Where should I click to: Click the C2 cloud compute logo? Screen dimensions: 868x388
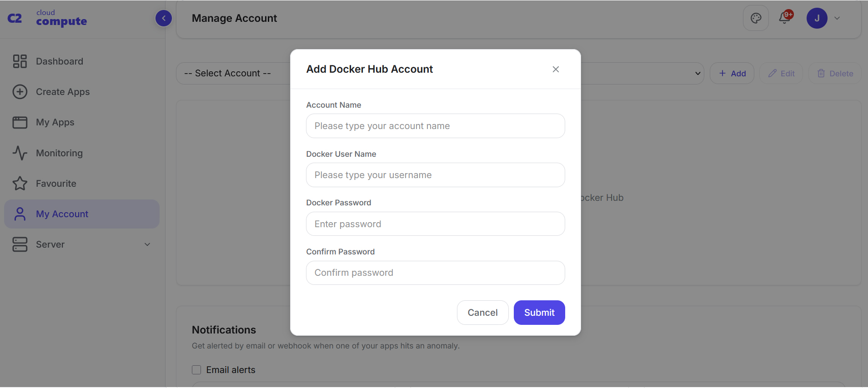click(47, 18)
